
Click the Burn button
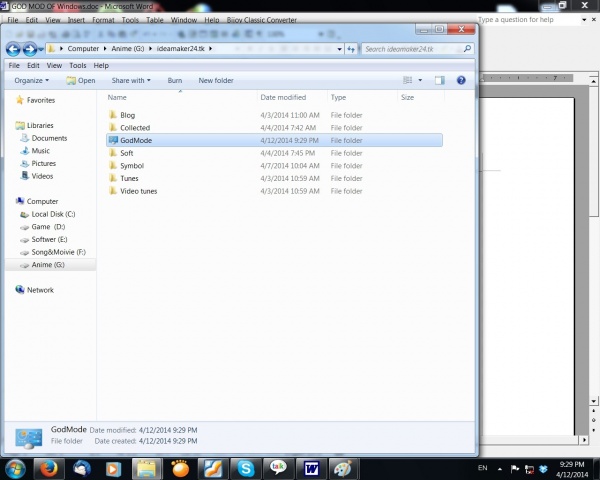click(174, 80)
